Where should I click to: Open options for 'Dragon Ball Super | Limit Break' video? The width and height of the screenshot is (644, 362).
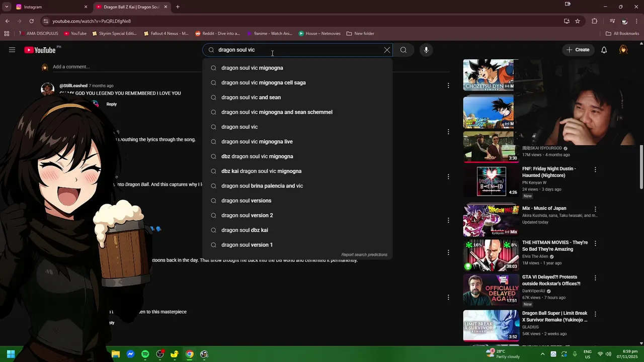pos(595,314)
